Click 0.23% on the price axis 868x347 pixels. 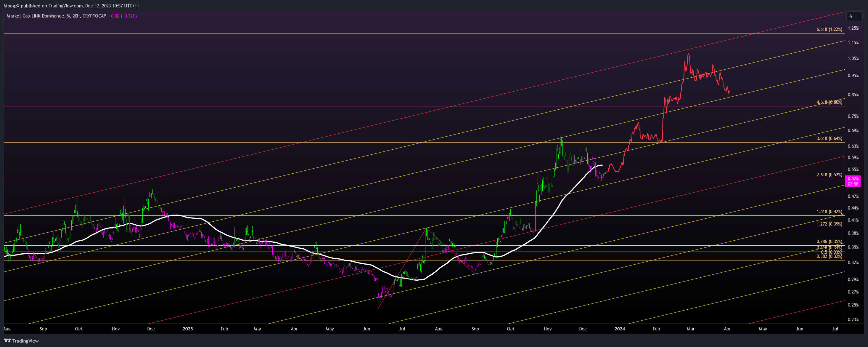point(853,320)
